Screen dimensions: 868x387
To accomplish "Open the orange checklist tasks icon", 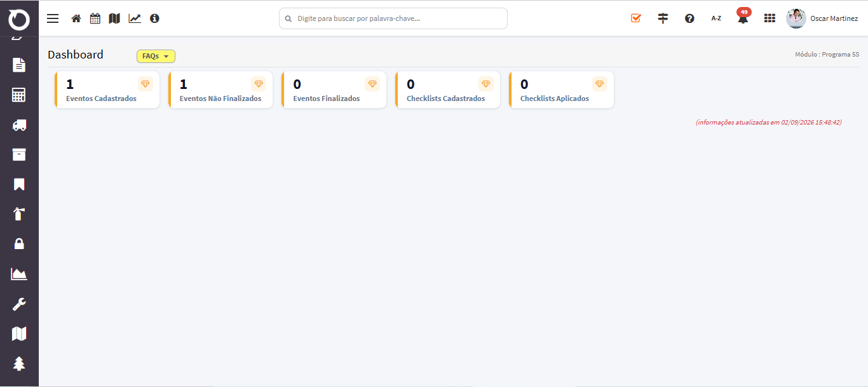I will 636,18.
